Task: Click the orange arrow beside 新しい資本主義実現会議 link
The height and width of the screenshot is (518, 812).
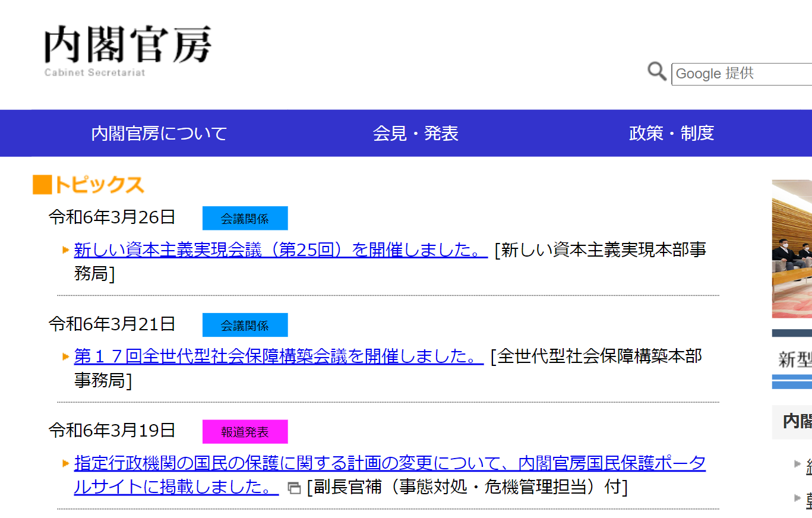Action: [66, 249]
